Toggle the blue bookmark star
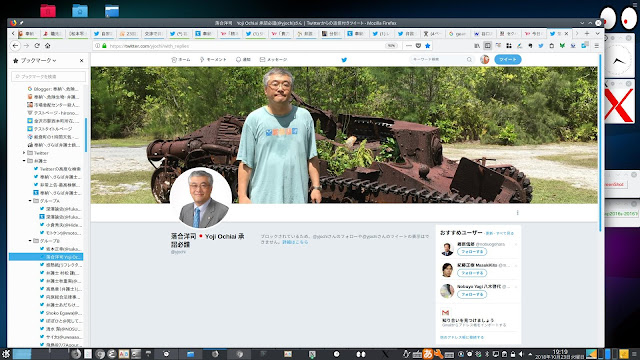The image size is (640, 360). tap(427, 46)
